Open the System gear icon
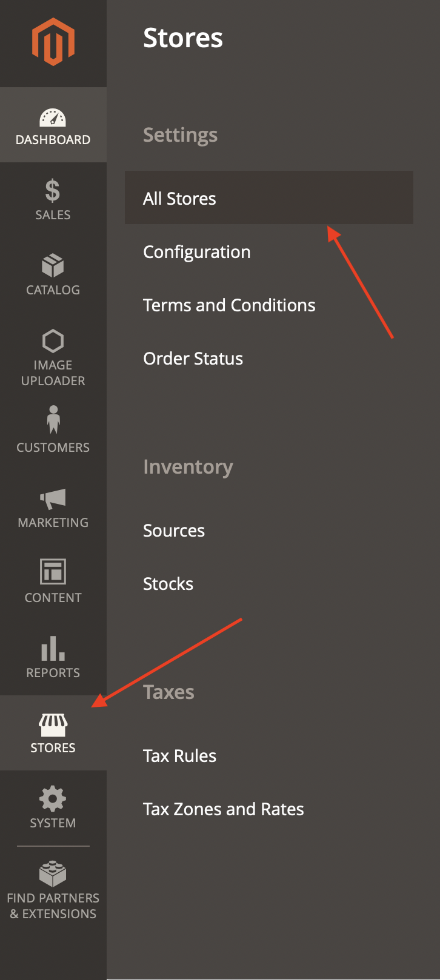This screenshot has height=980, width=440. point(53,798)
